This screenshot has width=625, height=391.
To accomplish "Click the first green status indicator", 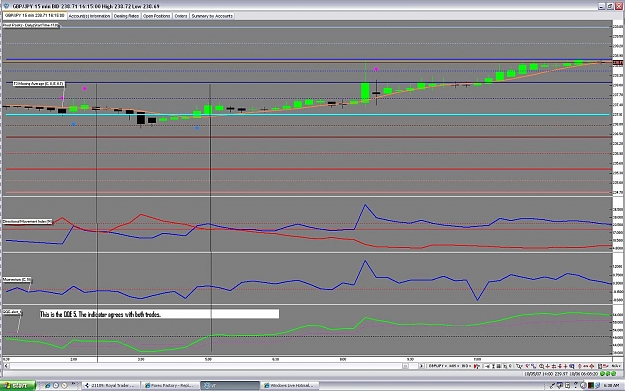I will [x=603, y=373].
